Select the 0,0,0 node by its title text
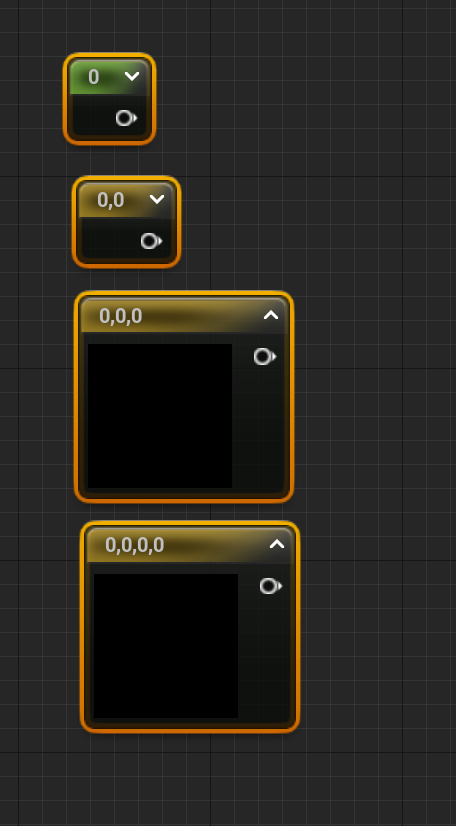The height and width of the screenshot is (826, 456). (x=121, y=316)
